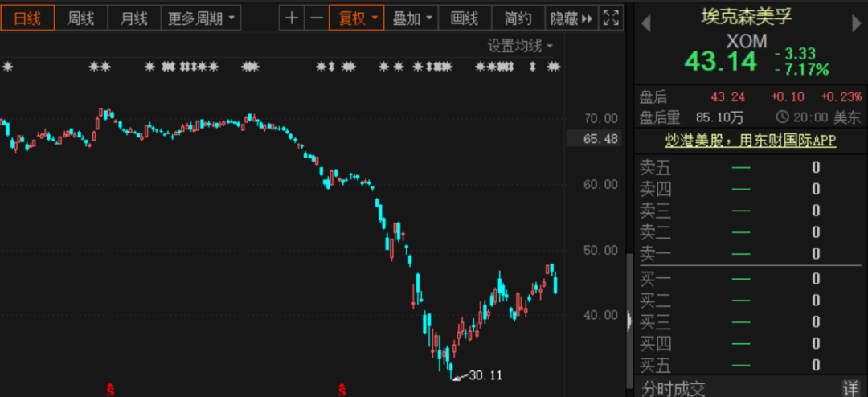This screenshot has height=397, width=868.
Task: Open the 更多周期 dropdown
Action: 202,18
